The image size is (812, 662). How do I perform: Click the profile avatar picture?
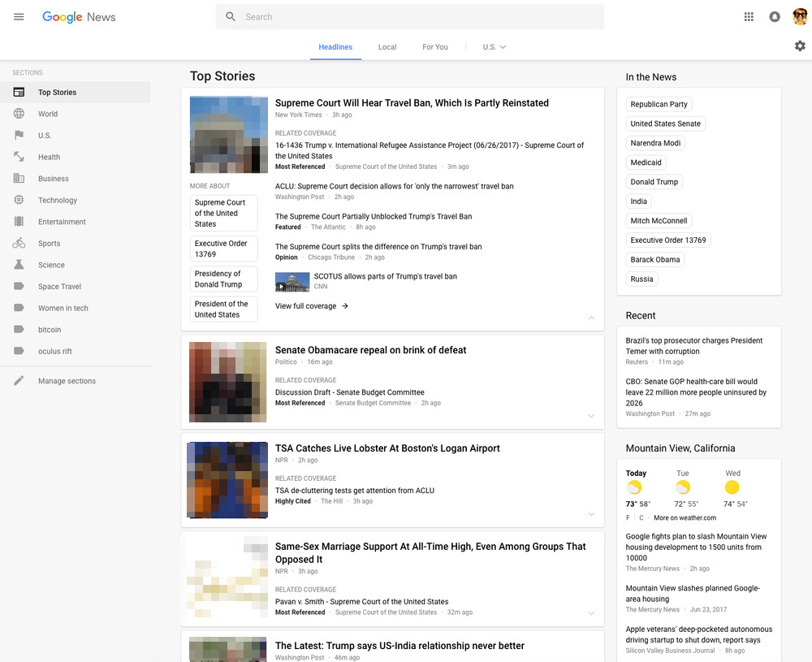(800, 16)
